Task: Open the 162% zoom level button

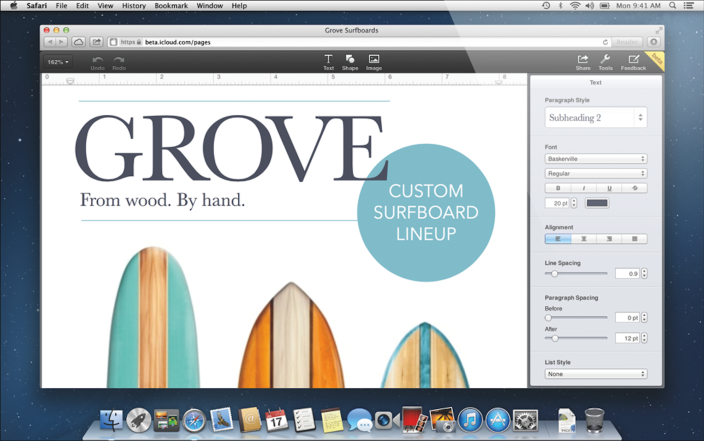Action: 58,62
